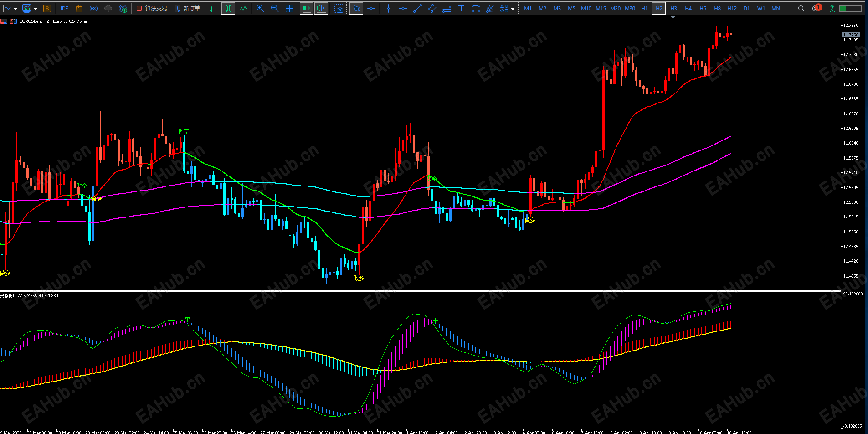Image resolution: width=868 pixels, height=434 pixels.
Task: Expand the shapes objects dropdown arrow
Action: click(513, 9)
